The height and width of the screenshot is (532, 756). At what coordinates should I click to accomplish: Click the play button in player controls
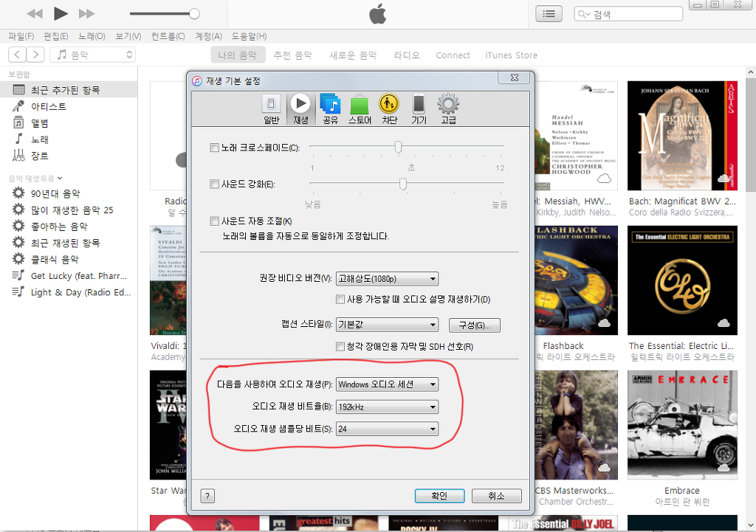[61, 13]
